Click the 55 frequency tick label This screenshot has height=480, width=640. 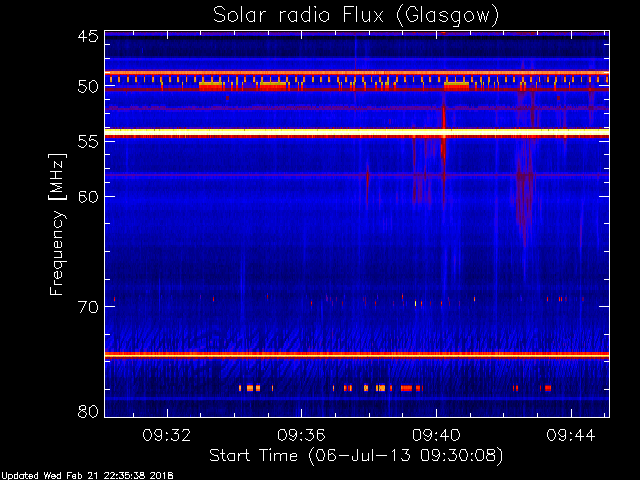point(88,142)
